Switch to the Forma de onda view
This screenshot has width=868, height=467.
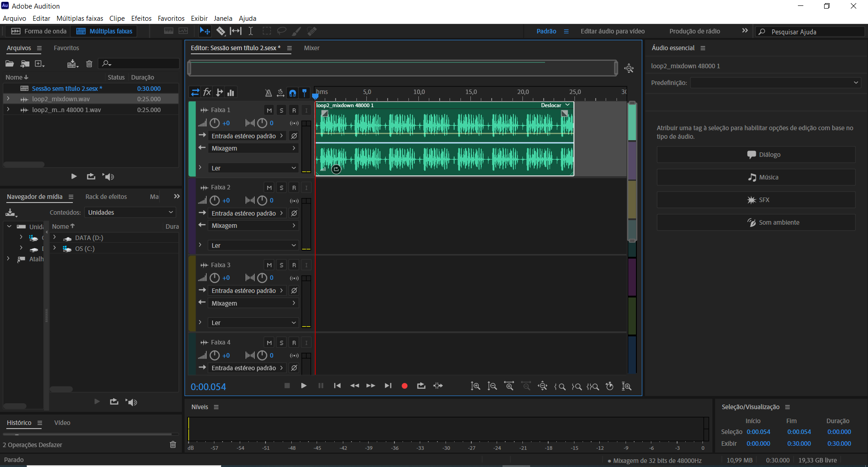(x=39, y=31)
